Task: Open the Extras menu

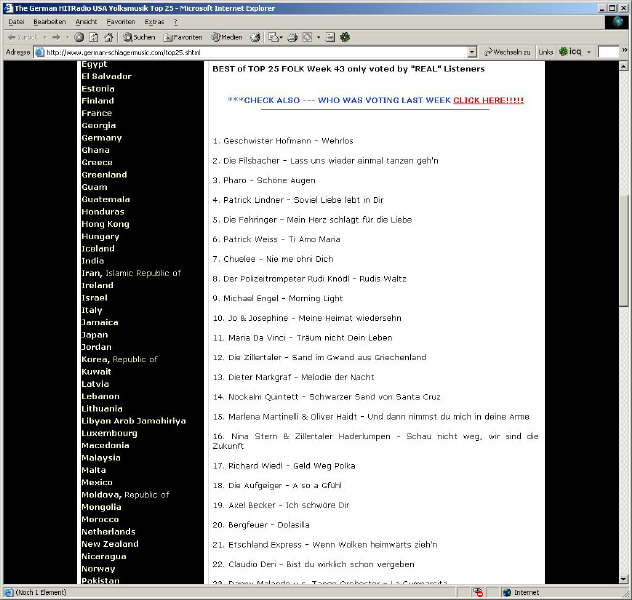Action: click(x=154, y=21)
